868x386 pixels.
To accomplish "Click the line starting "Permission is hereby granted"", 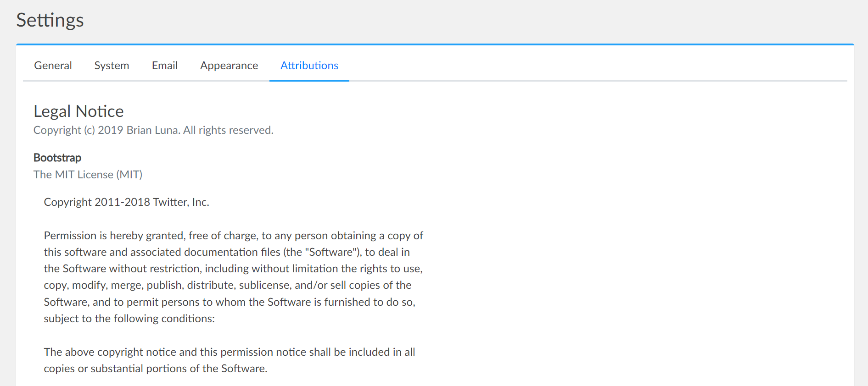I will [233, 236].
